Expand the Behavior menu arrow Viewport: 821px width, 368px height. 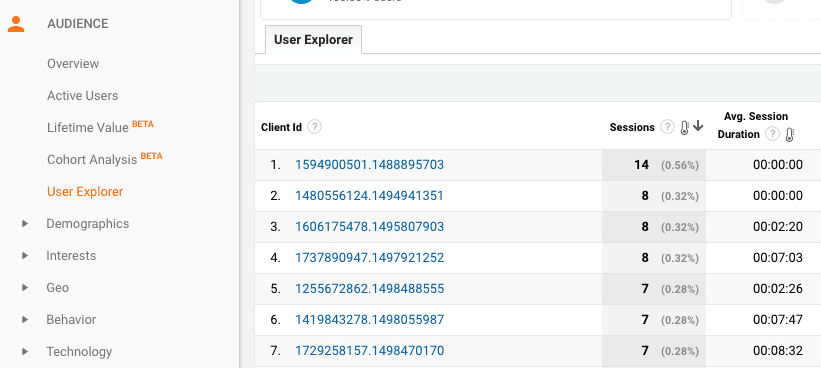(25, 319)
